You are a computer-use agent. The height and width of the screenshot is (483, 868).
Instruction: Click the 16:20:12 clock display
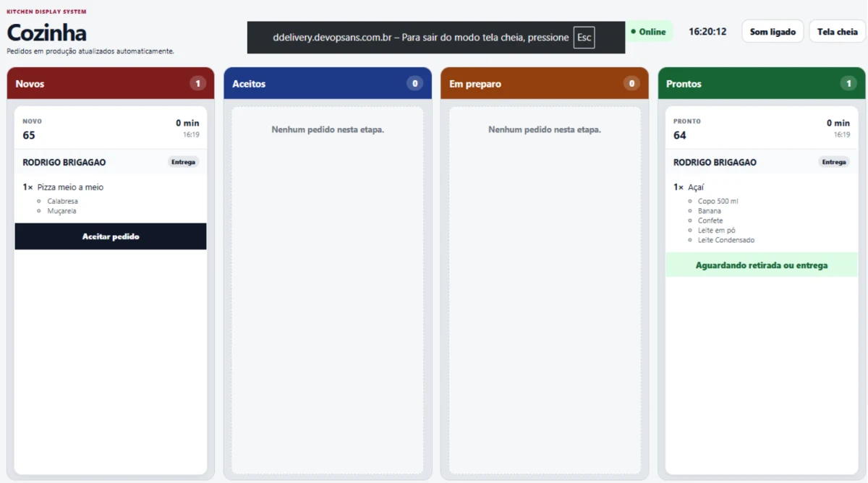click(707, 32)
